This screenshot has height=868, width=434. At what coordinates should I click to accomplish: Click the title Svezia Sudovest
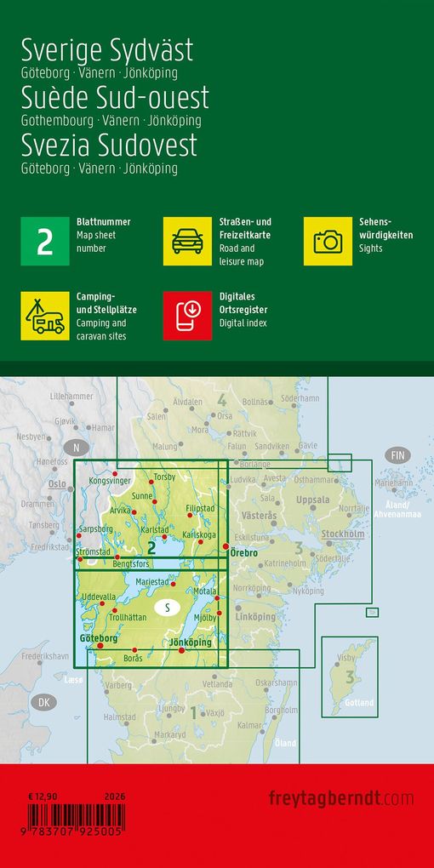click(x=109, y=145)
